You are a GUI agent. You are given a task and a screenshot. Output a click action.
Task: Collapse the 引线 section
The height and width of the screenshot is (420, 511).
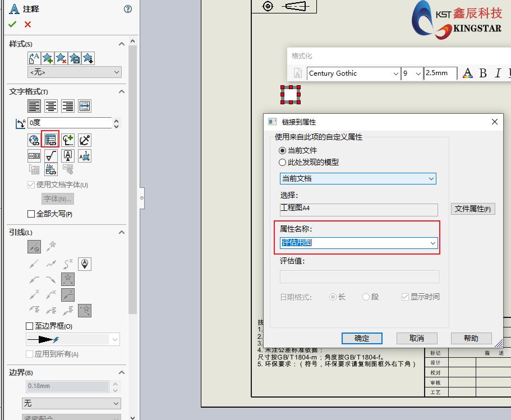[122, 232]
